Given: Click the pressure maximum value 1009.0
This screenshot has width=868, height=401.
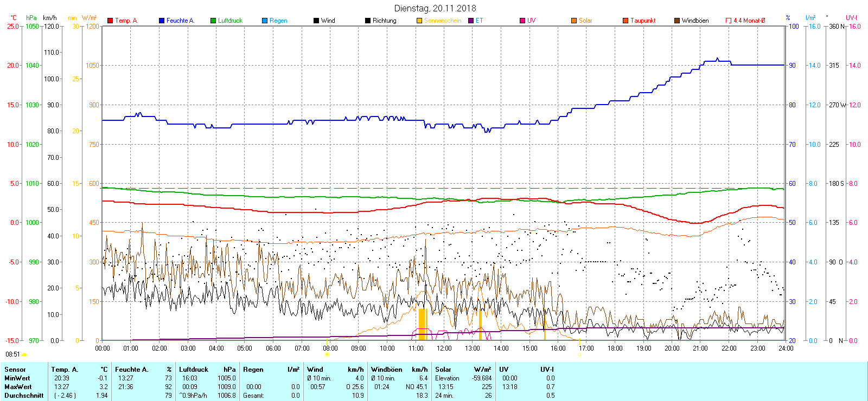Looking at the screenshot, I should click(x=227, y=387).
